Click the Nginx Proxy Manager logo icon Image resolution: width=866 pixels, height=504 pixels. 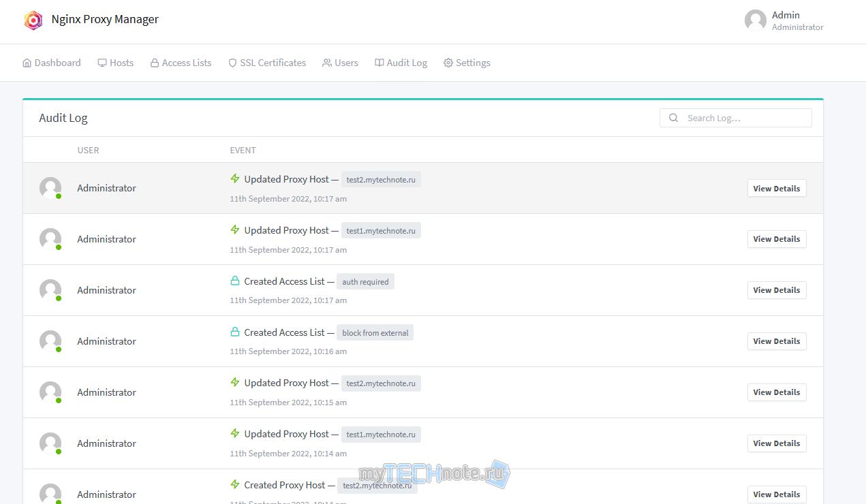[x=33, y=20]
